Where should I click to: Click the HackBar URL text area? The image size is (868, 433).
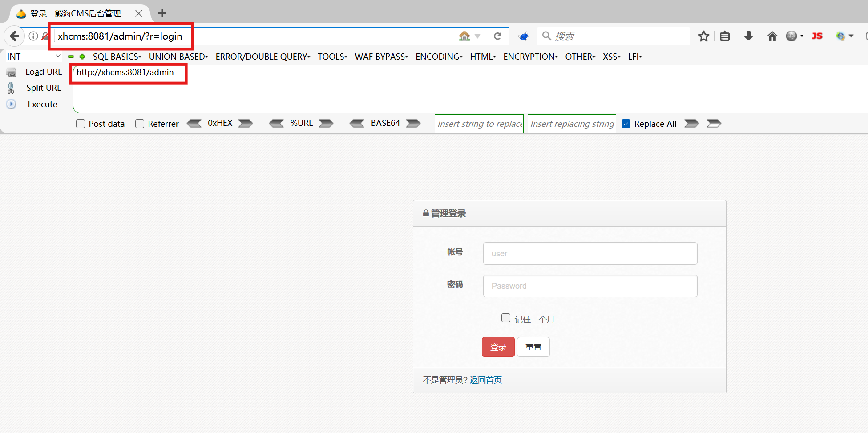tap(470, 89)
